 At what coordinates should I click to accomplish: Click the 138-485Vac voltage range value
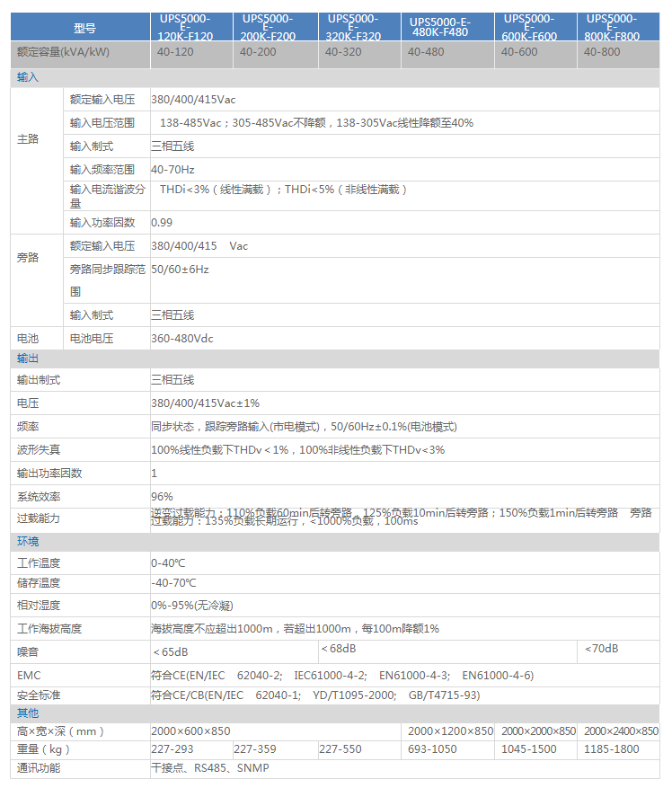pyautogui.click(x=316, y=122)
